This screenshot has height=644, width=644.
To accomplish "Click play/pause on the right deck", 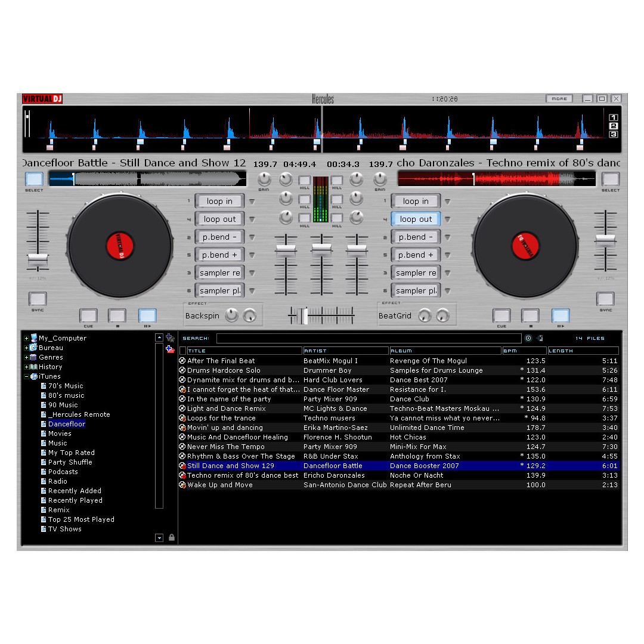I will [561, 315].
